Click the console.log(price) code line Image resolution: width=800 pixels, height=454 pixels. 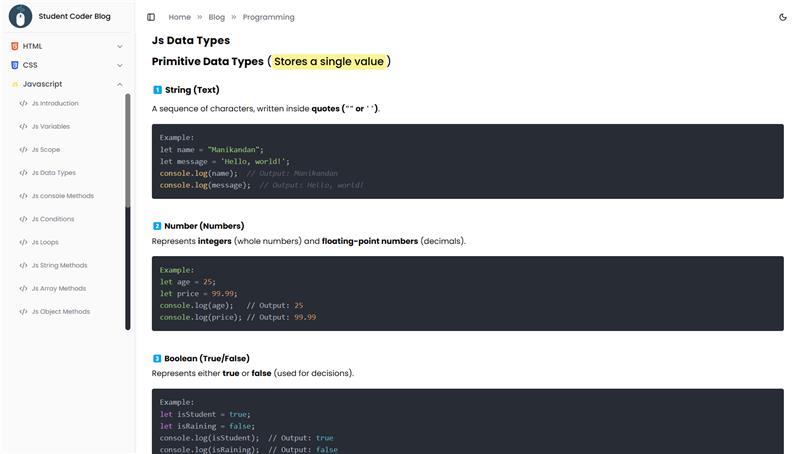tap(238, 317)
